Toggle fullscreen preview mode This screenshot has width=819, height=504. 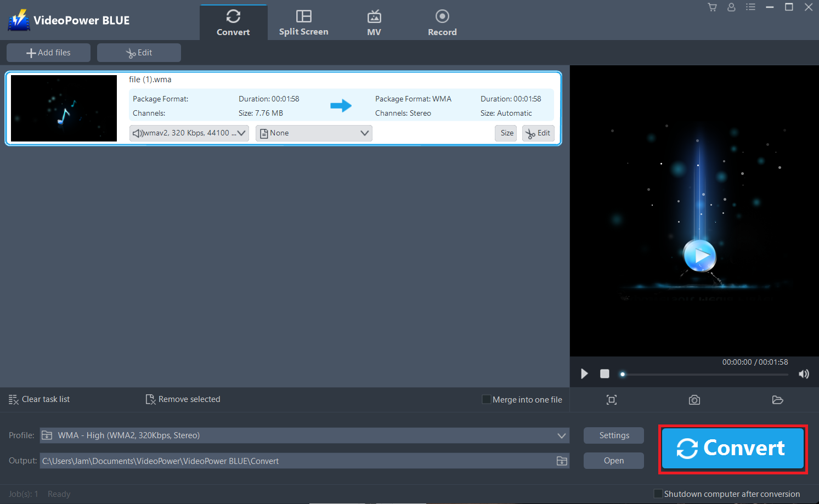[611, 400]
